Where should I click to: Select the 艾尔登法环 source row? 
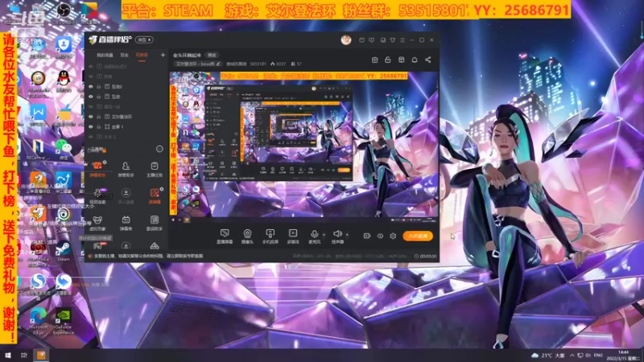126,117
